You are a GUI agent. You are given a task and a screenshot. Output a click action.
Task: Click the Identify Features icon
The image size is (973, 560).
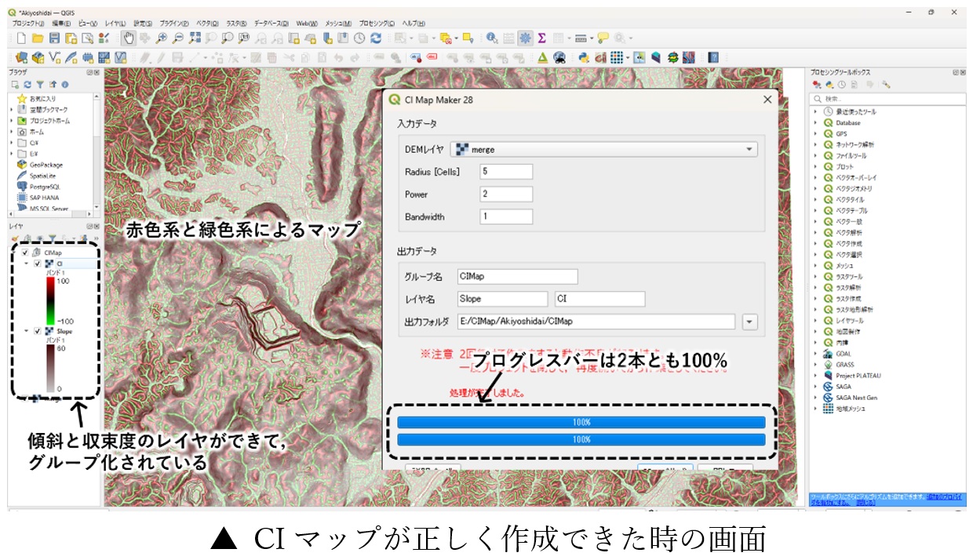(492, 38)
